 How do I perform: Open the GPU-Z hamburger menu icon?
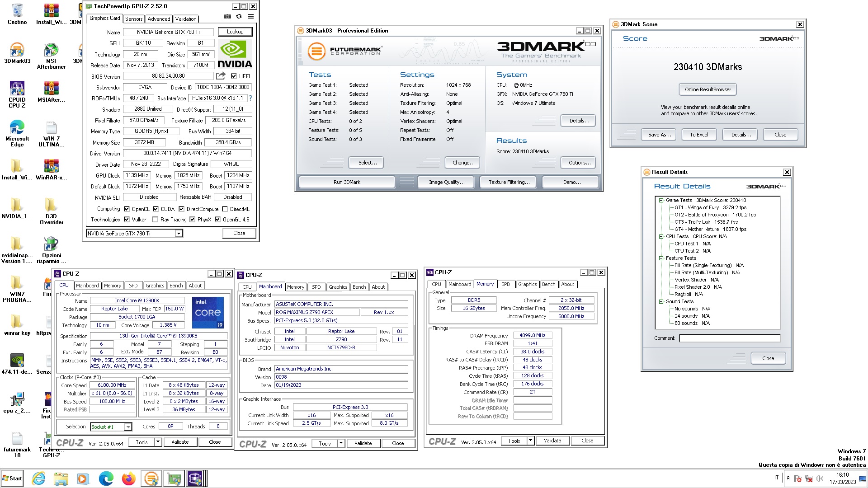coord(250,17)
